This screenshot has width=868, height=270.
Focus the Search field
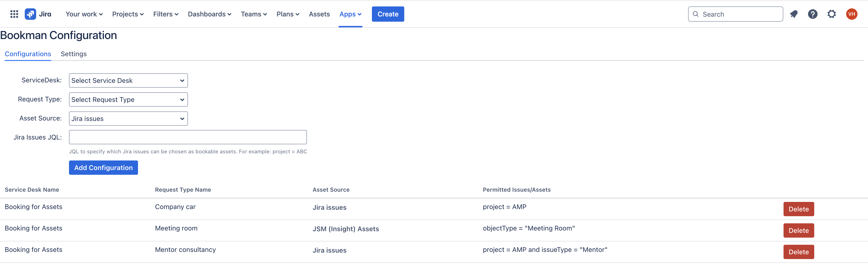point(735,14)
